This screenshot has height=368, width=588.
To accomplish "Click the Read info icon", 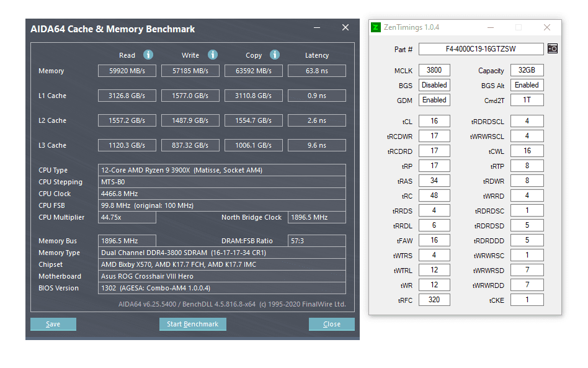I will pos(148,55).
